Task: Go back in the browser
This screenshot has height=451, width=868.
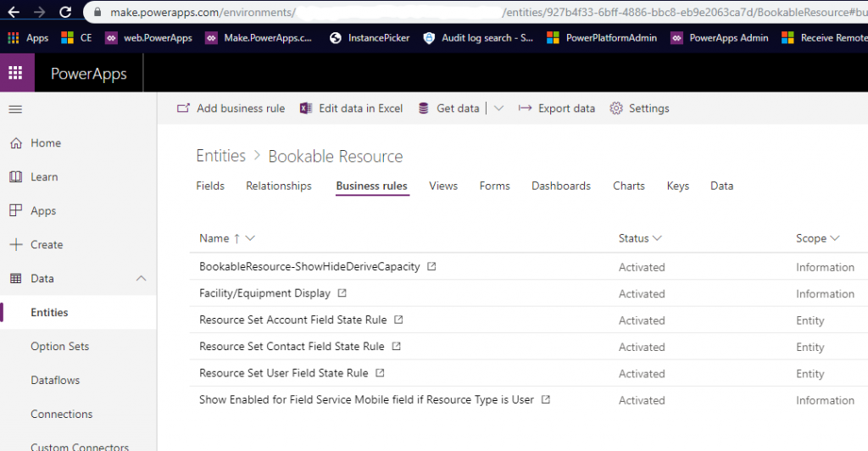Action: point(14,12)
